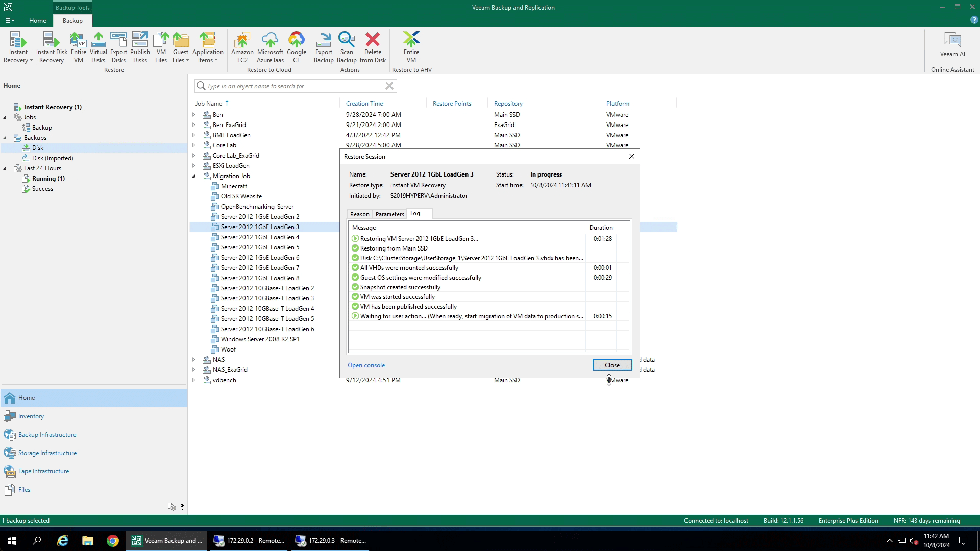
Task: Launch Google Chrome from taskbar
Action: (113, 541)
